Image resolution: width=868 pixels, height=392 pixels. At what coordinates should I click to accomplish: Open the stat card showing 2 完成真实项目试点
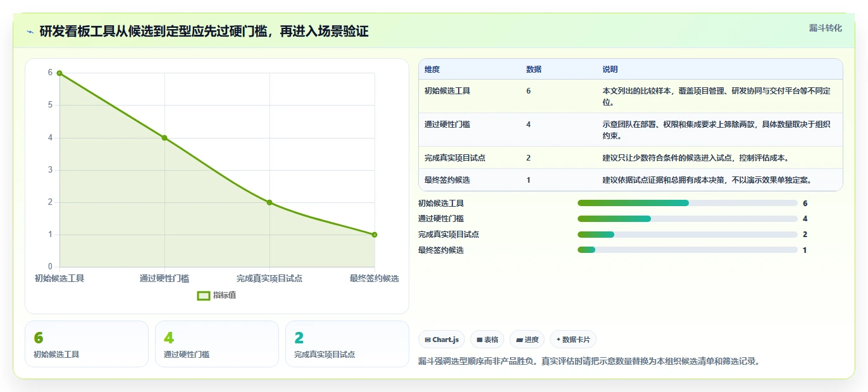click(x=347, y=344)
